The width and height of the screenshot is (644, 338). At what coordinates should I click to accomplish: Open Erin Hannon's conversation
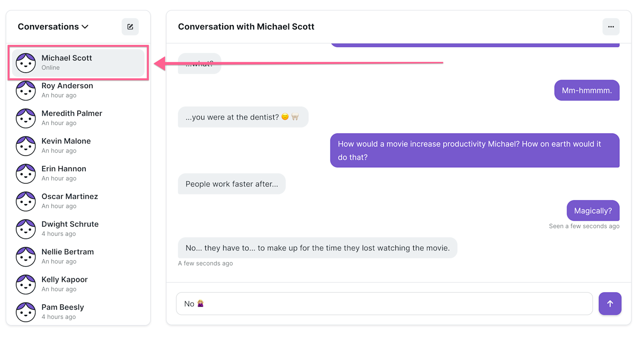click(x=64, y=173)
